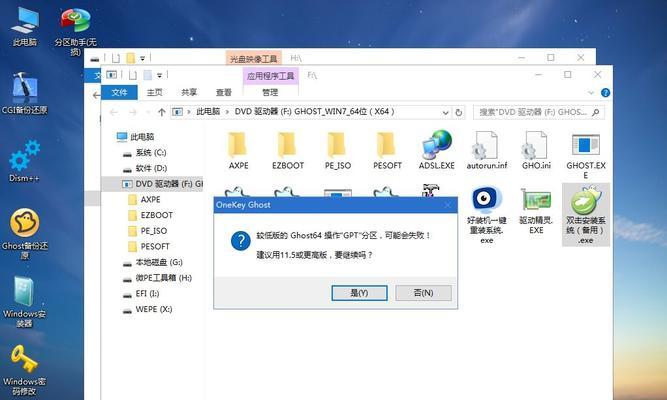
Task: Open the 文件 ribbon tab
Action: click(120, 92)
